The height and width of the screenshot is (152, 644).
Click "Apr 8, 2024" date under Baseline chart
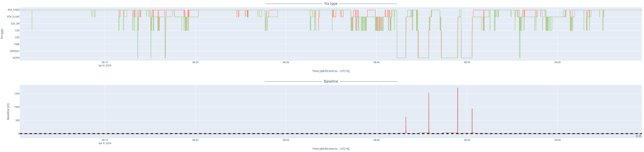[x=105, y=143]
